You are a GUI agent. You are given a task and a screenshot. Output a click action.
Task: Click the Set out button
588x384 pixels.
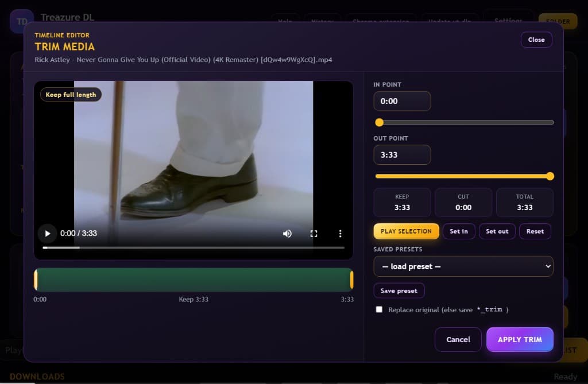pos(497,231)
